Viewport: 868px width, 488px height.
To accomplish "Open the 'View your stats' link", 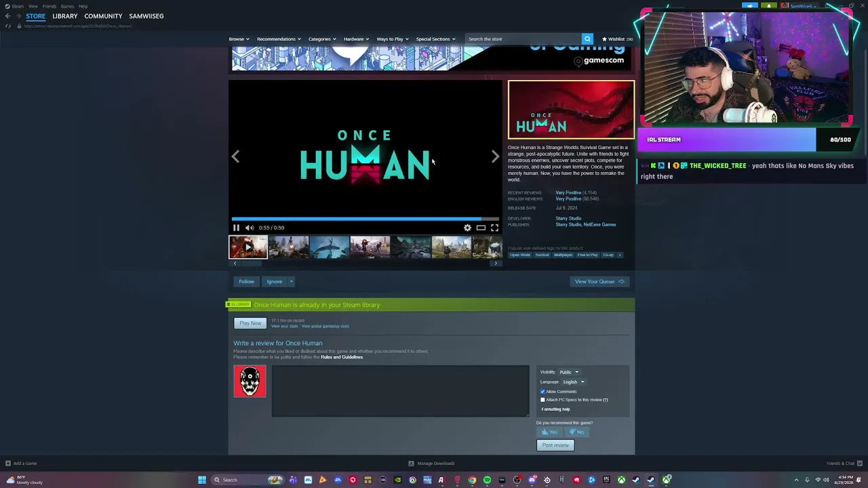I will pos(285,326).
